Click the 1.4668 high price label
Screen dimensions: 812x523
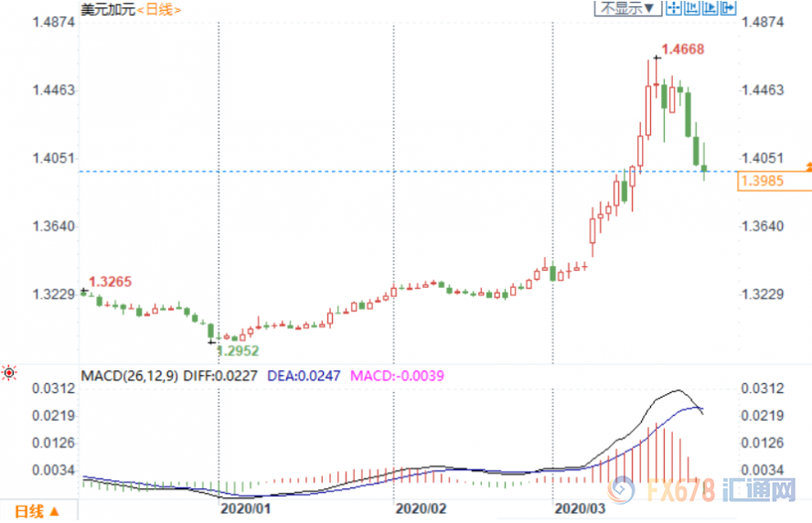coord(683,49)
